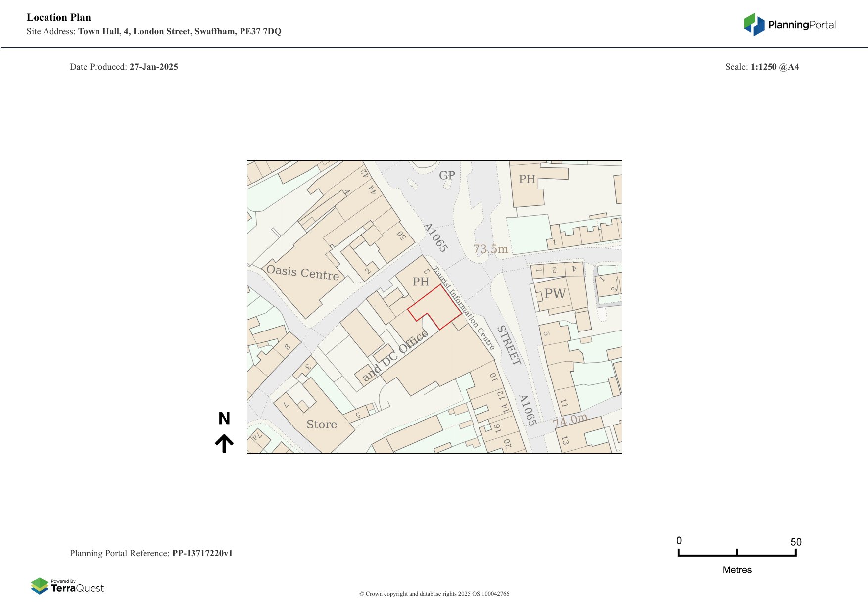Click the 73.5m spot height
The width and height of the screenshot is (868, 614).
[490, 249]
